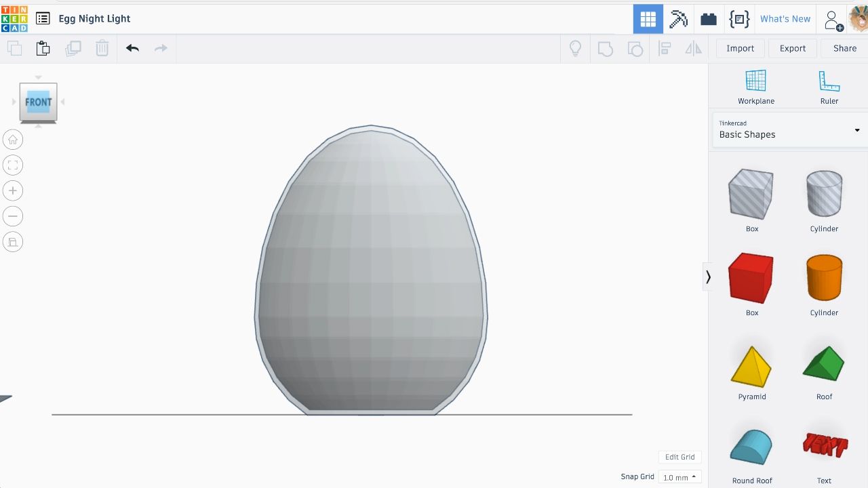Rotate view cube using left arrow
The width and height of the screenshot is (868, 488).
pyautogui.click(x=14, y=102)
